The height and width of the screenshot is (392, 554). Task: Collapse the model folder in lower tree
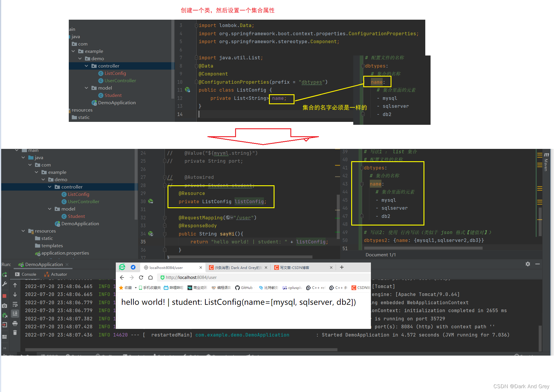pos(50,209)
